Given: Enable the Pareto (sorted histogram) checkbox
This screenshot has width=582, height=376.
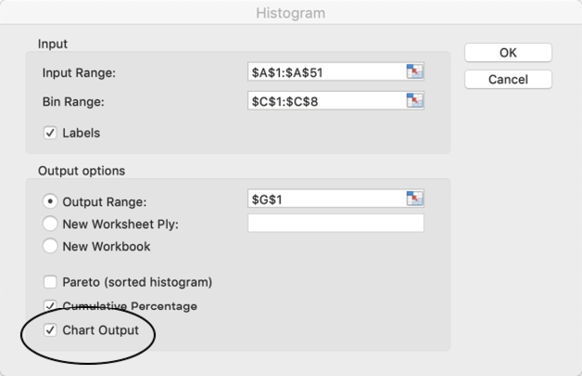Looking at the screenshot, I should click(50, 282).
